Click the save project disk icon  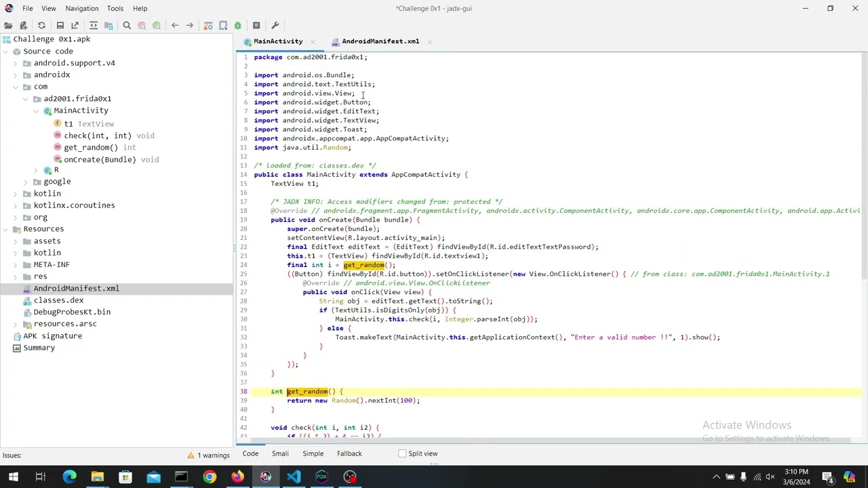(60, 26)
